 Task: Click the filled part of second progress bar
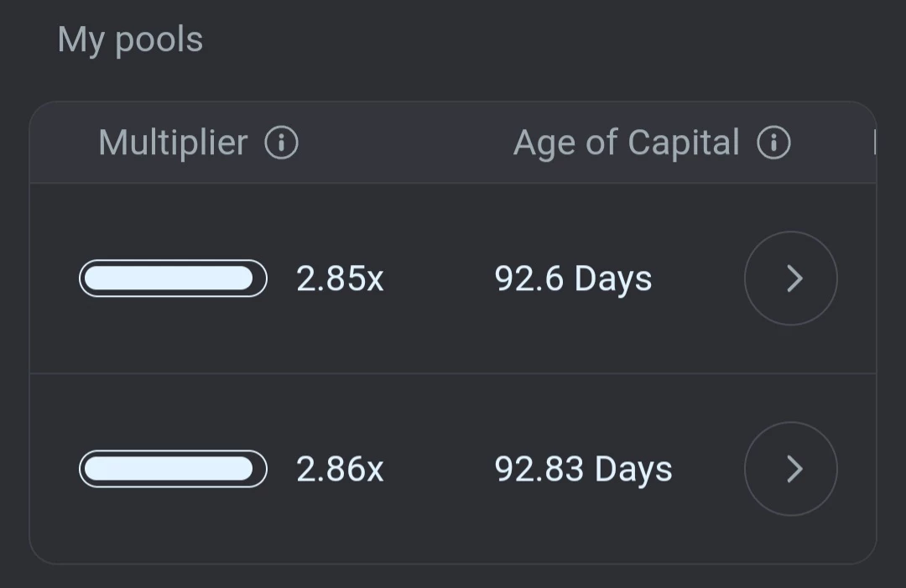coord(169,469)
